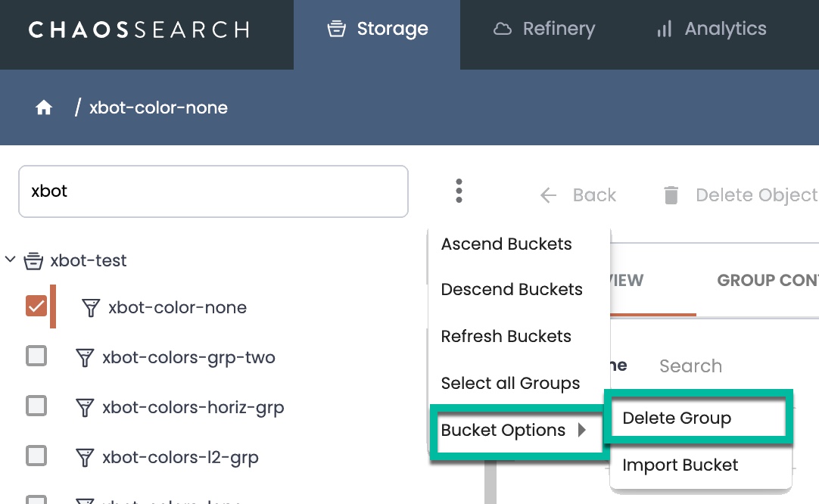
Task: Choose Import Bucket from the submenu
Action: click(680, 465)
